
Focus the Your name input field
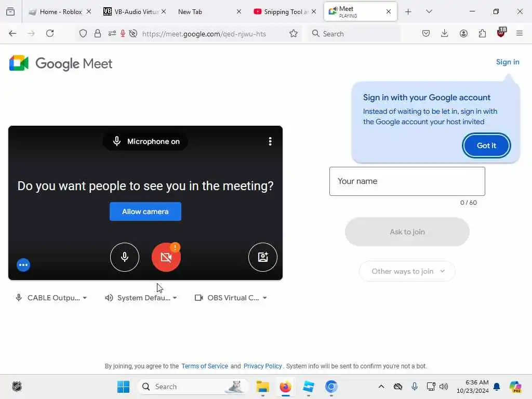point(407,181)
